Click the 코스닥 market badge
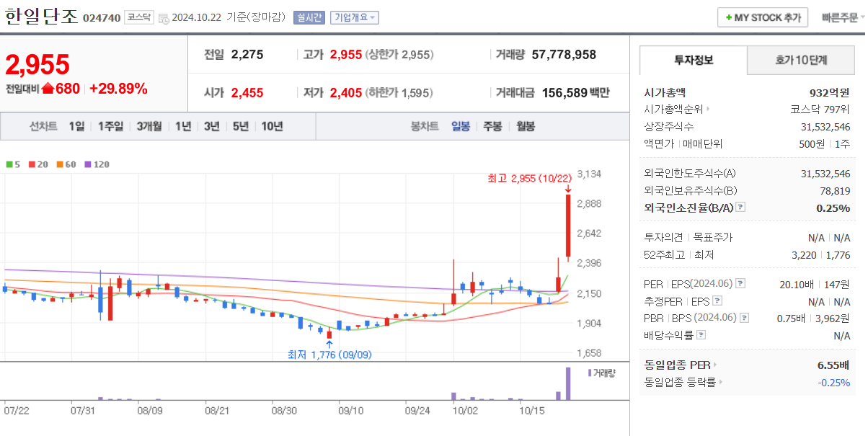The height and width of the screenshot is (436, 868). coord(138,17)
